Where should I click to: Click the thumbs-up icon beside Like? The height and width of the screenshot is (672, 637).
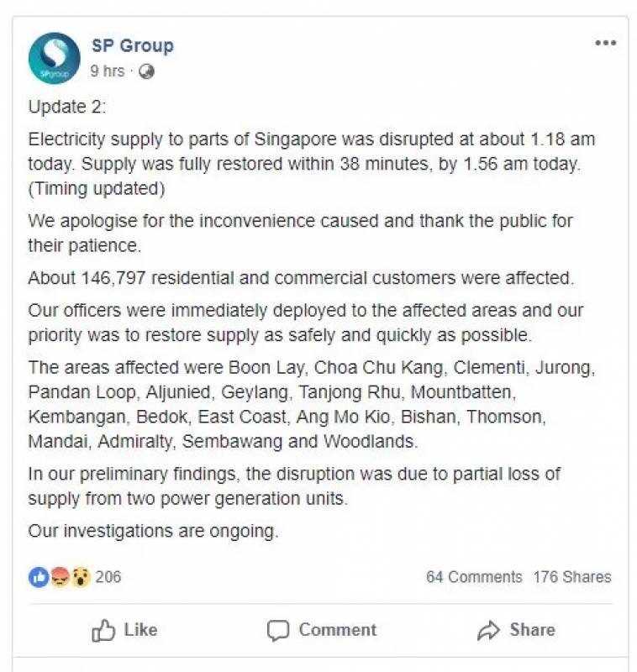103,630
